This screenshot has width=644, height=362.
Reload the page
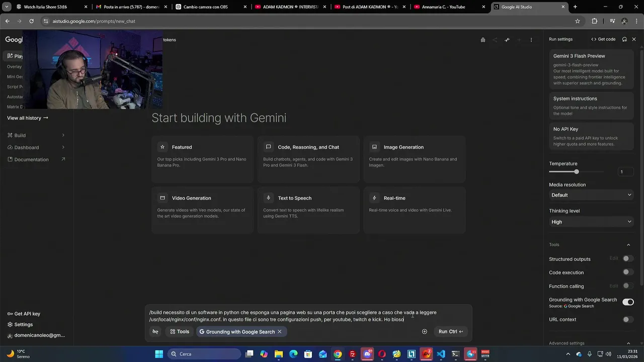tap(31, 21)
